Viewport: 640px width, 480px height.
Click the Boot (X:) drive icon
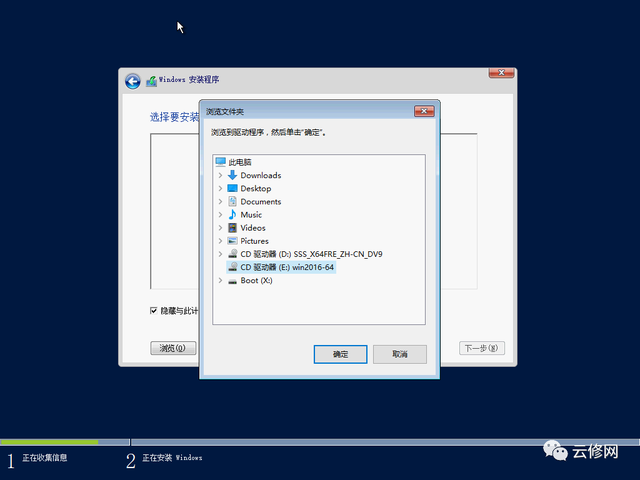pyautogui.click(x=233, y=281)
